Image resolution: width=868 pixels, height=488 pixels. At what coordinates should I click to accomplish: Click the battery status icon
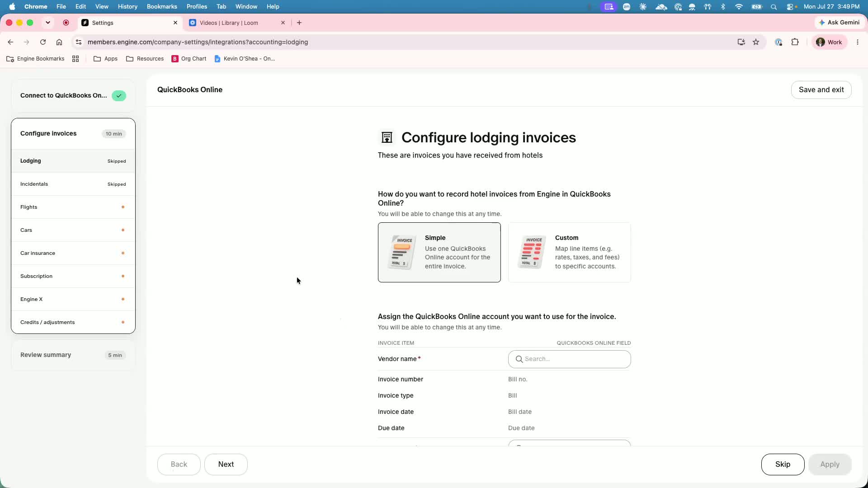[757, 6]
